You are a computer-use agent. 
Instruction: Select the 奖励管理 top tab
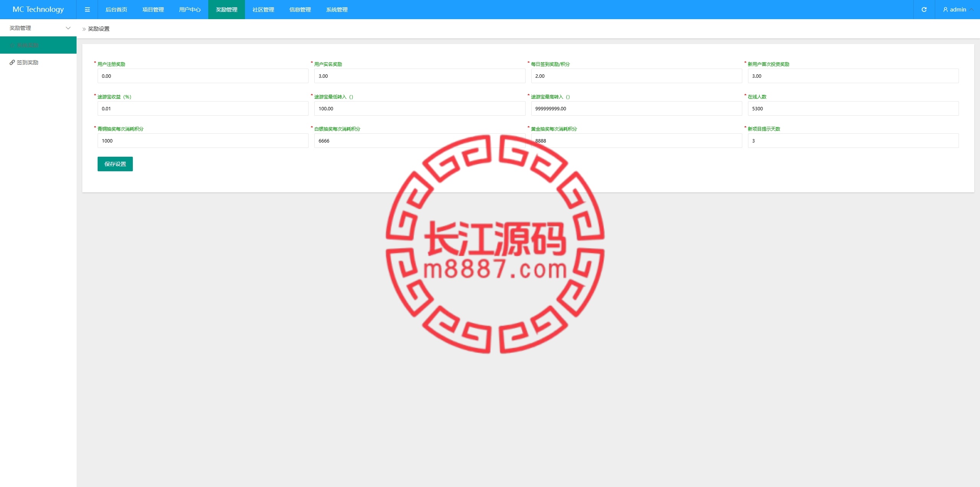(x=227, y=10)
